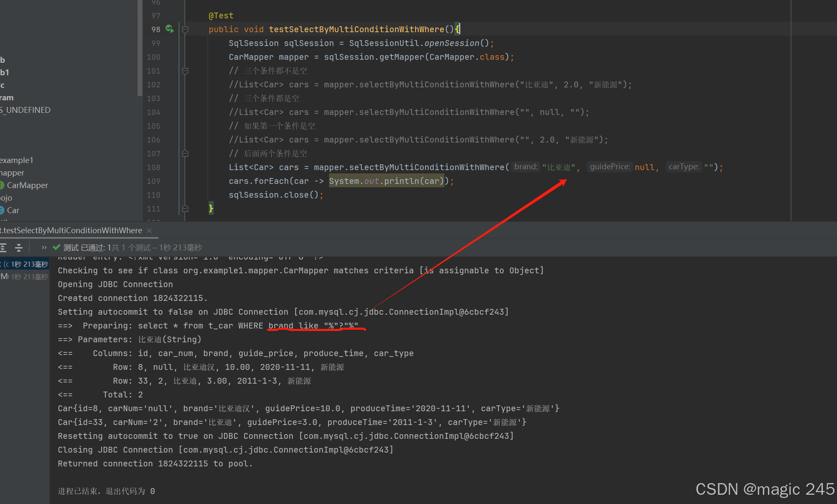Click the fold end marker at line 107
The height and width of the screenshot is (504, 837).
[185, 153]
